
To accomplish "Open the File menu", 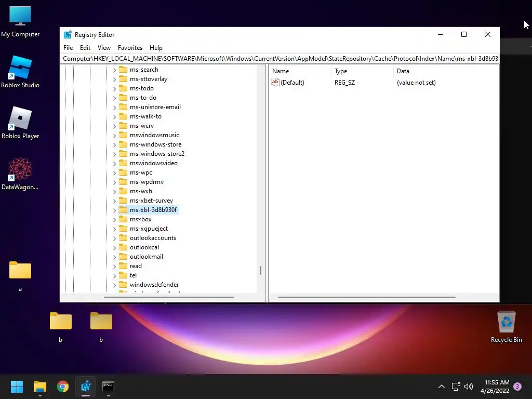I will coord(68,48).
